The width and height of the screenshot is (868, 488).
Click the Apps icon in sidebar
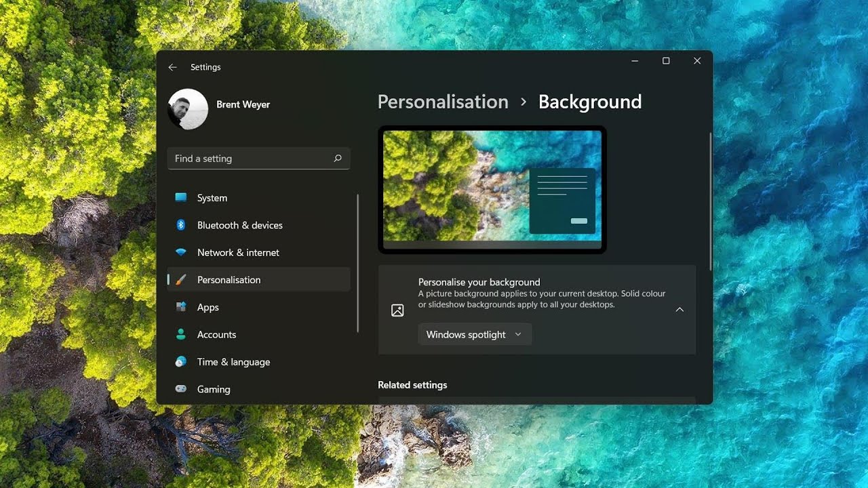tap(181, 307)
